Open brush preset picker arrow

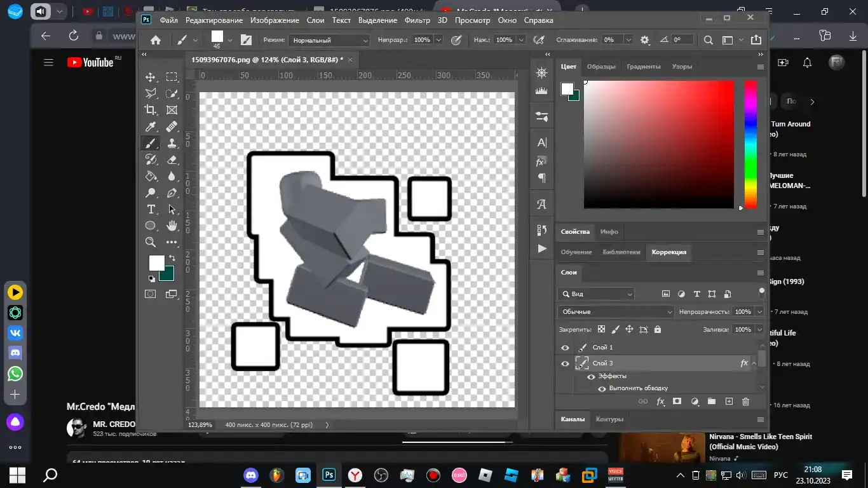click(x=229, y=39)
